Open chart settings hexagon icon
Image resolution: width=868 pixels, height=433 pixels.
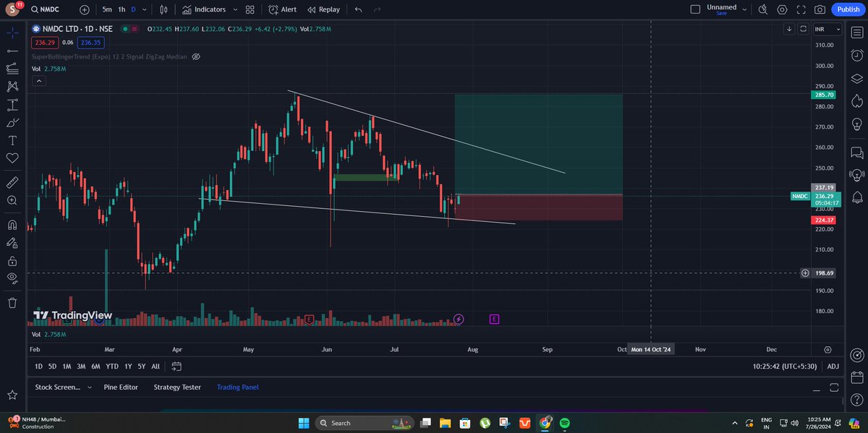[783, 9]
